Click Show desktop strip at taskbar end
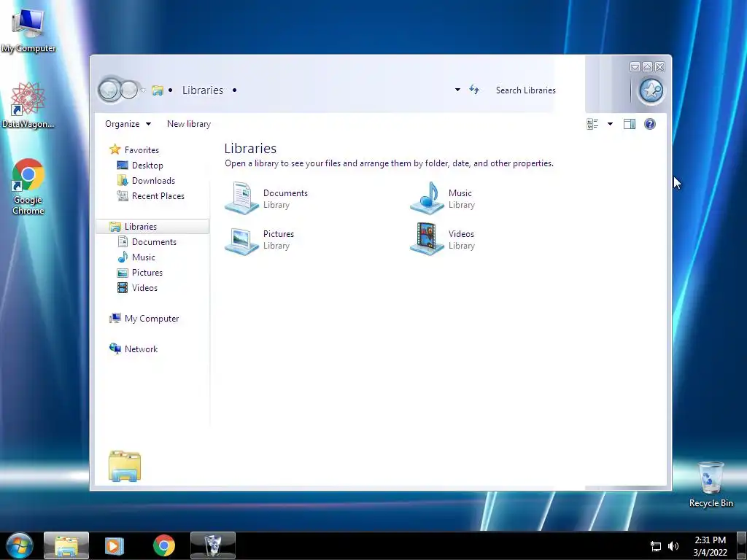Image resolution: width=747 pixels, height=560 pixels. pyautogui.click(x=742, y=545)
